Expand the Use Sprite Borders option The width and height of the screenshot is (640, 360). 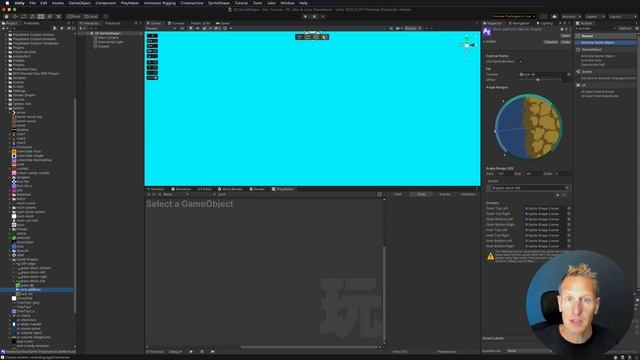coord(521,61)
